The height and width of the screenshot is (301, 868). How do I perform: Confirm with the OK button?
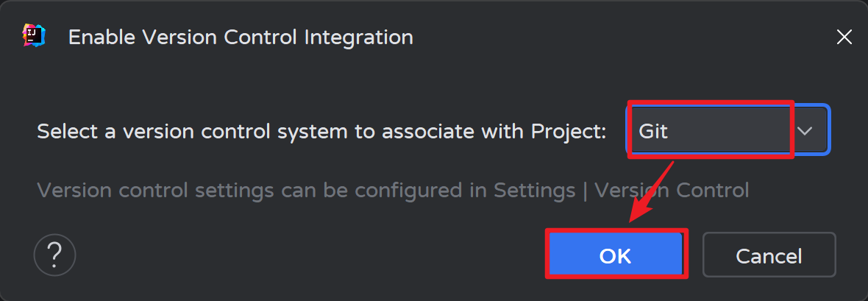pos(615,255)
